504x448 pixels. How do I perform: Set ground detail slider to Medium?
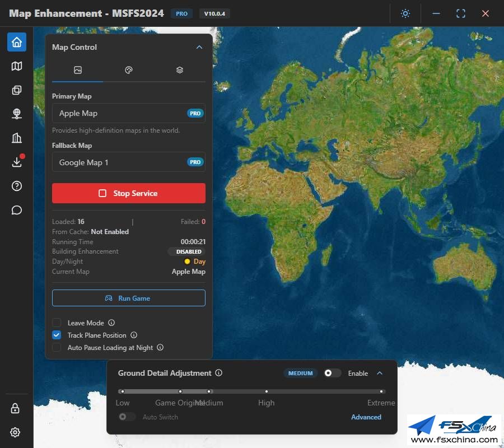209,391
